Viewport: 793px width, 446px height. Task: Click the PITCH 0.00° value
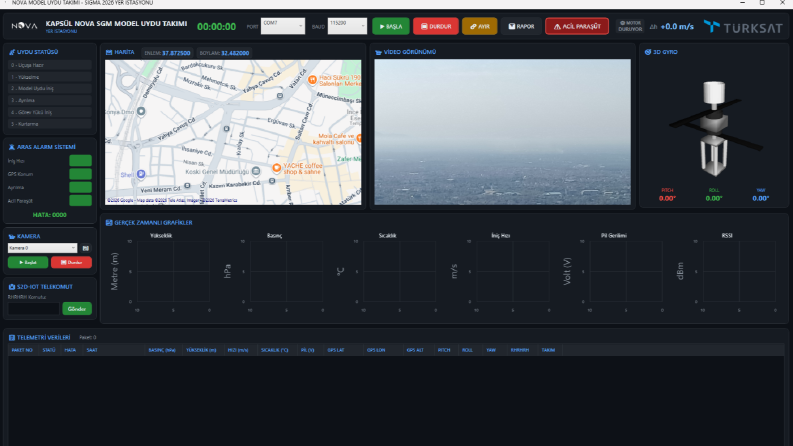(667, 198)
